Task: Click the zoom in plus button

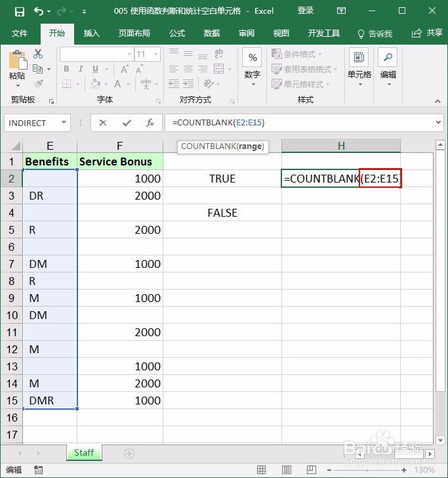Action: [404, 470]
